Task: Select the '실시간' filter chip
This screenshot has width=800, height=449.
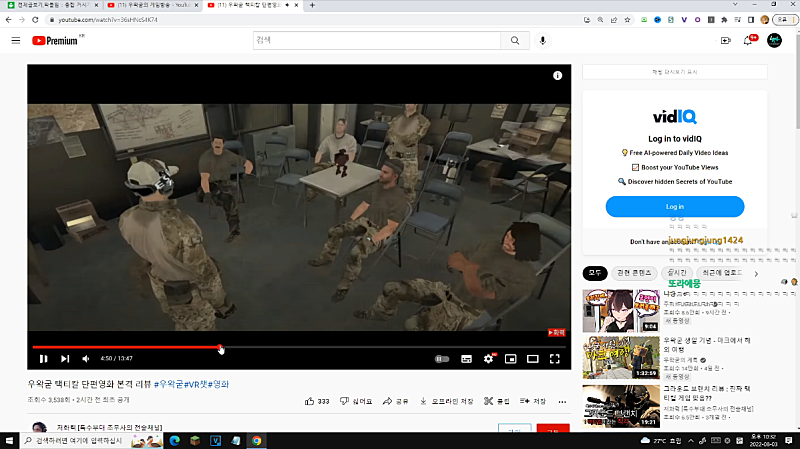Action: 677,273
